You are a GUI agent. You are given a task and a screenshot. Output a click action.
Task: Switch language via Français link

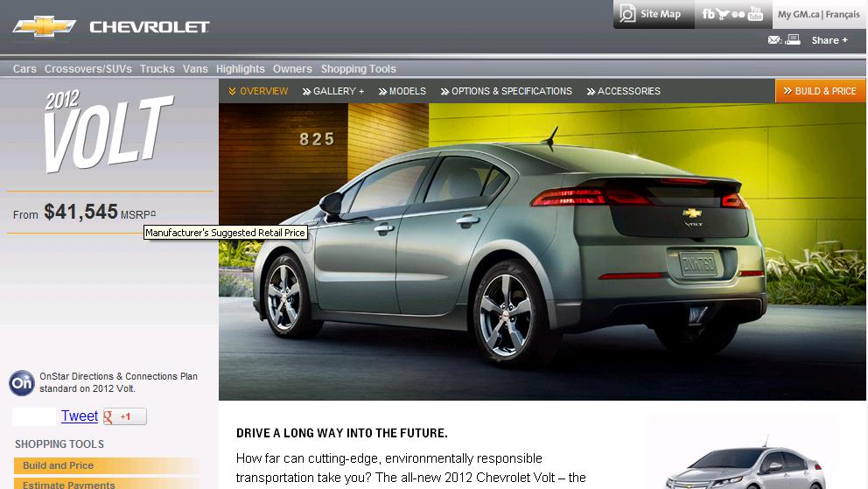coord(843,14)
